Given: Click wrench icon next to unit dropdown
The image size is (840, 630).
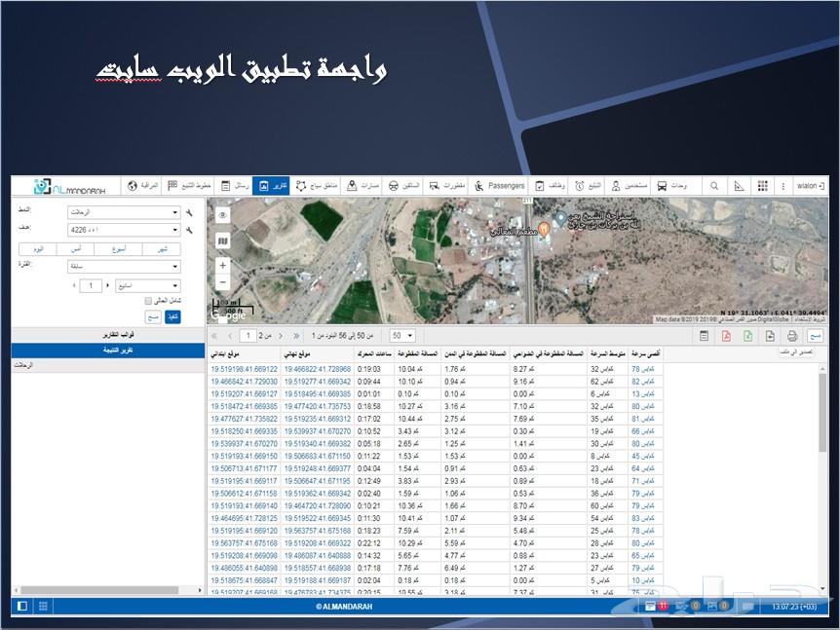Looking at the screenshot, I should tap(189, 230).
